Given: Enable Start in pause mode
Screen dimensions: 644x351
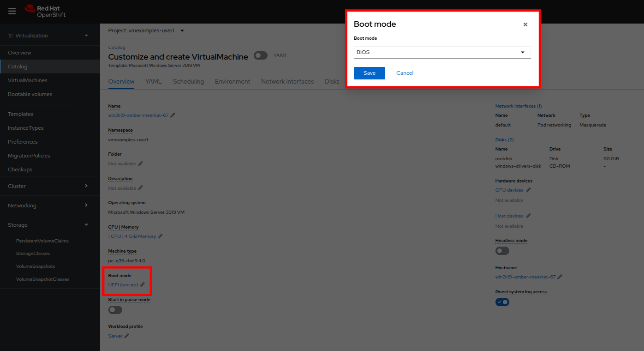Looking at the screenshot, I should (115, 310).
